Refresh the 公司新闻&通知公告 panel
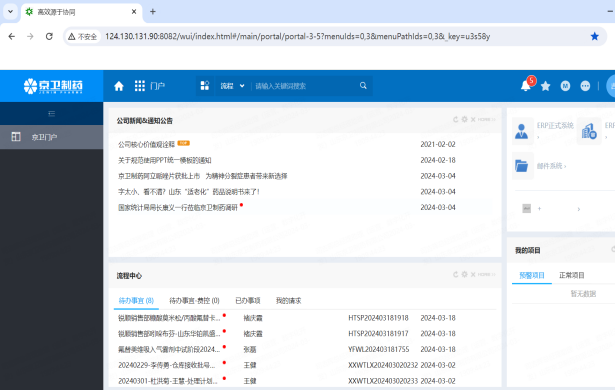Image resolution: width=615 pixels, height=390 pixels. [x=455, y=119]
